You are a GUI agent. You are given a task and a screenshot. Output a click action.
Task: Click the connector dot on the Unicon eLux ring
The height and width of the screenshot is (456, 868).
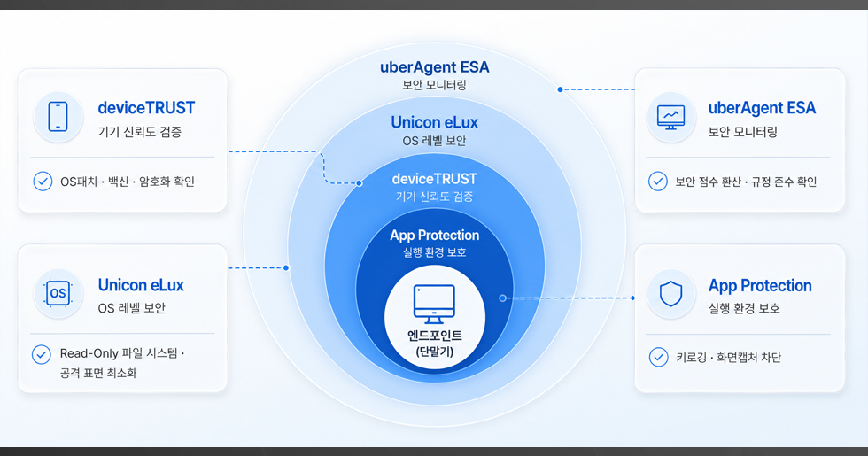coord(286,267)
